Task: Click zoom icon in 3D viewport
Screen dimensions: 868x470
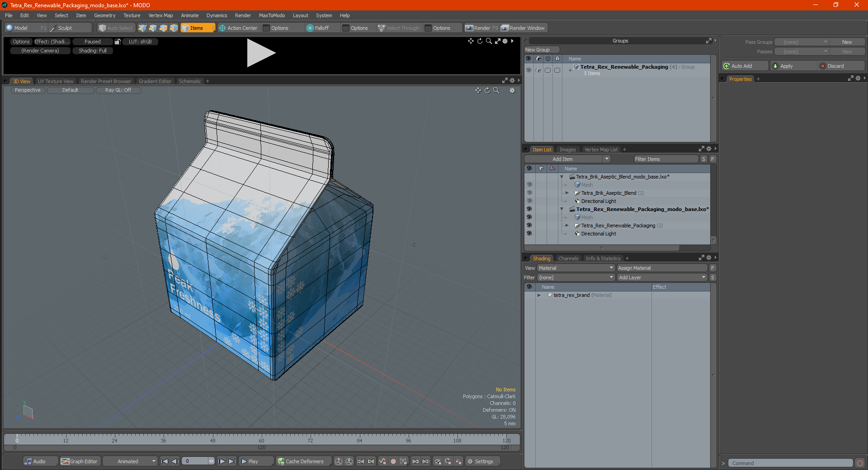Action: tap(496, 90)
